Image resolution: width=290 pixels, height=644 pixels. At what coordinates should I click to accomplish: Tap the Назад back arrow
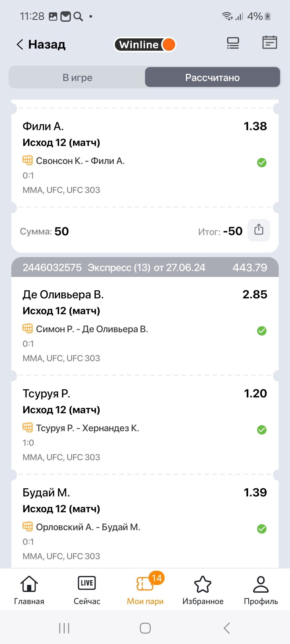[x=20, y=45]
